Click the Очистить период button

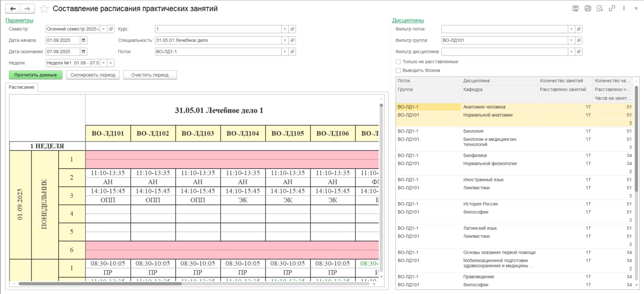pyautogui.click(x=150, y=75)
